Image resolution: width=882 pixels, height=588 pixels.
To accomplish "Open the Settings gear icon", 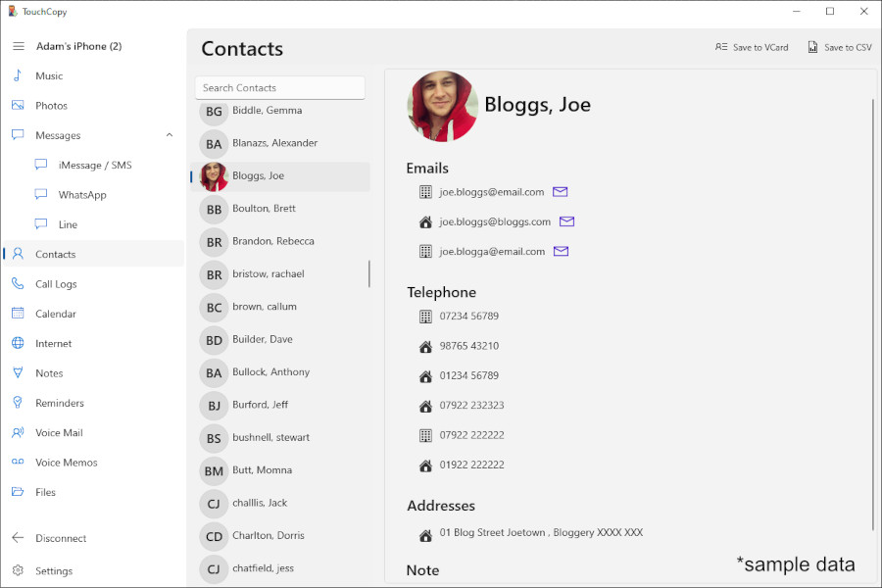I will [x=18, y=570].
